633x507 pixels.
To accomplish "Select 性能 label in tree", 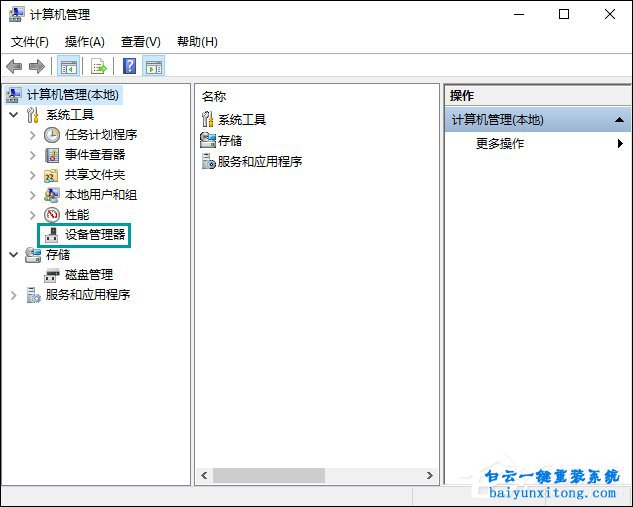I will click(77, 215).
